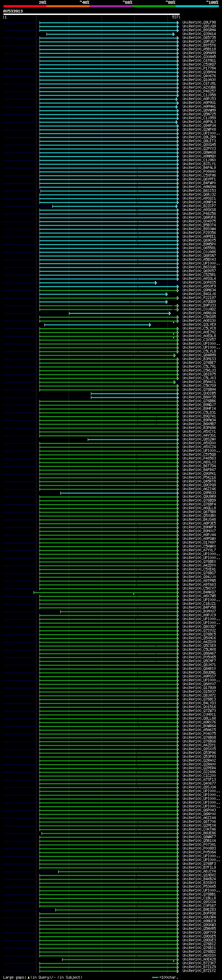
Task: Select hit label UniRef100_O15937
Action: pyautogui.click(x=199, y=691)
